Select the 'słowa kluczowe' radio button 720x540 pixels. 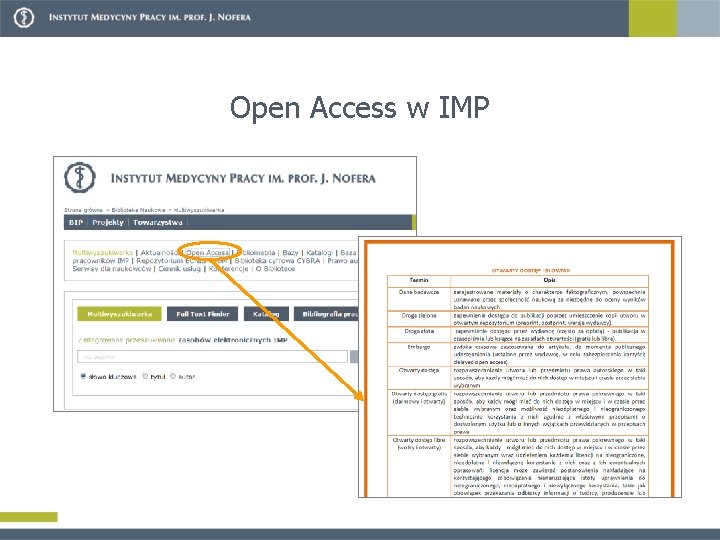(83, 376)
